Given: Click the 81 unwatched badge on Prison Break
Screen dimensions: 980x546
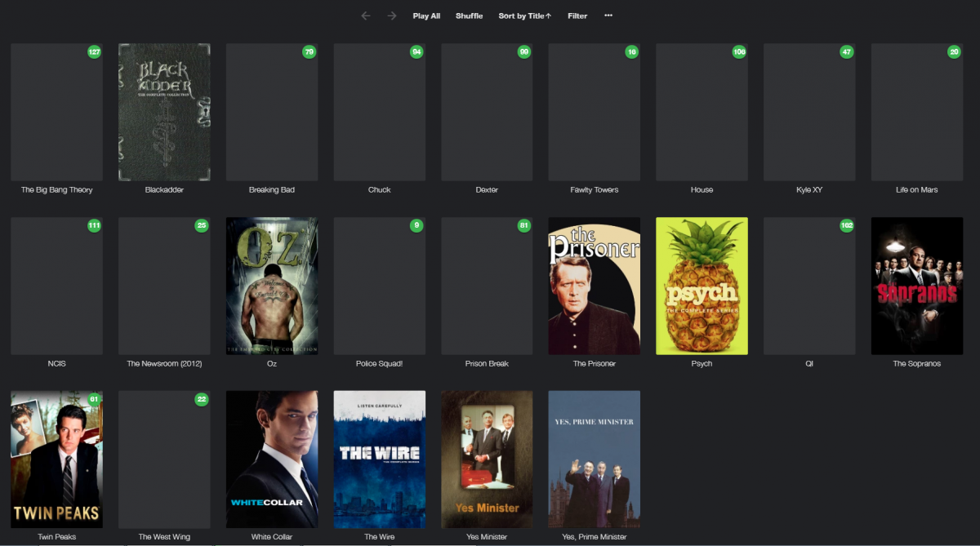Looking at the screenshot, I should point(524,225).
